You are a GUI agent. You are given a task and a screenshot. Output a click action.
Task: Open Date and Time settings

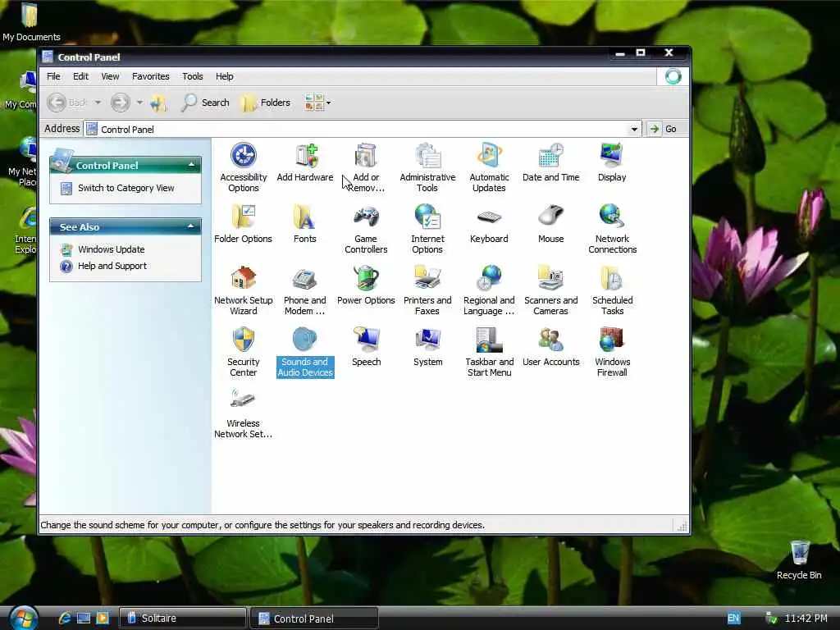[550, 162]
